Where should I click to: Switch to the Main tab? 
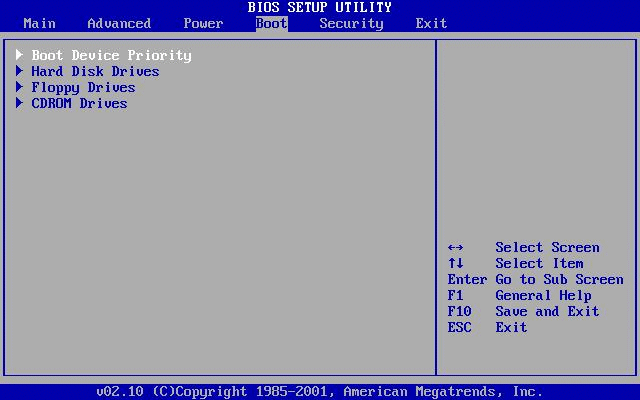coord(40,23)
